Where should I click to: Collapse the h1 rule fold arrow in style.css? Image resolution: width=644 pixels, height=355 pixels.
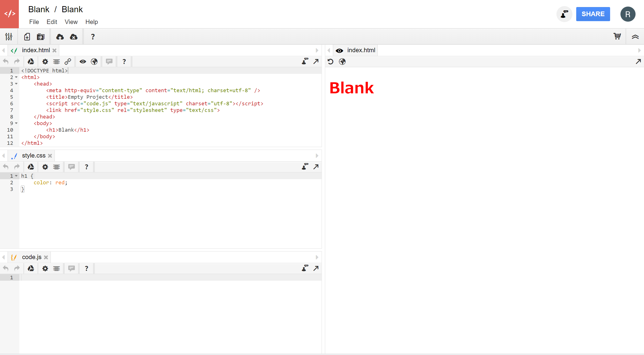[x=16, y=176]
